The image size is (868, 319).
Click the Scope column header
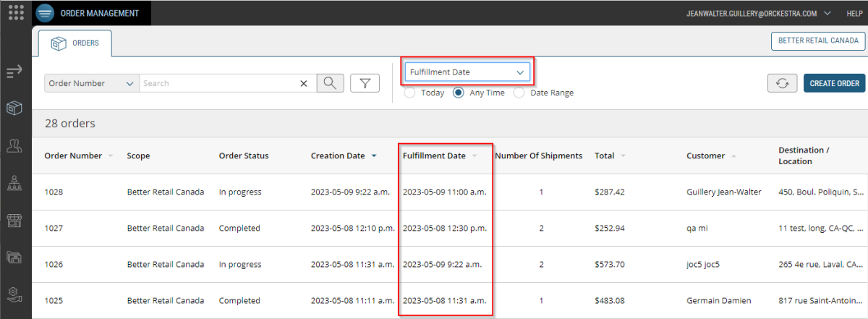[x=138, y=156]
